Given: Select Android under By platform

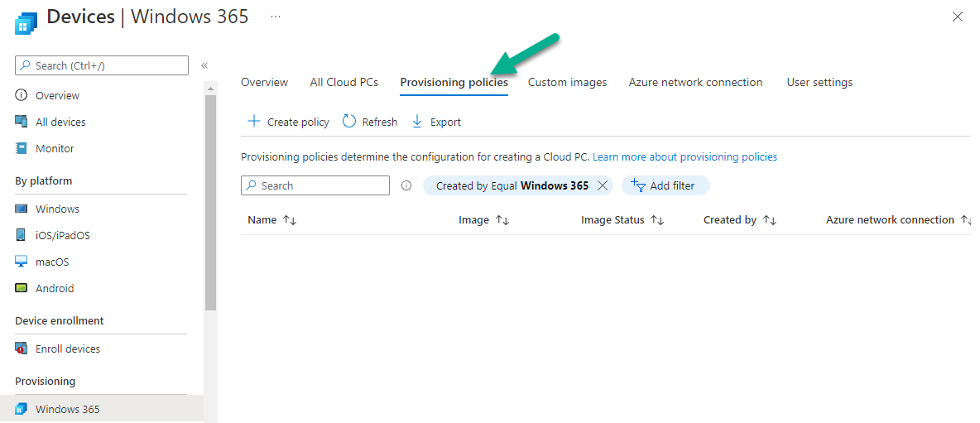Looking at the screenshot, I should point(55,288).
